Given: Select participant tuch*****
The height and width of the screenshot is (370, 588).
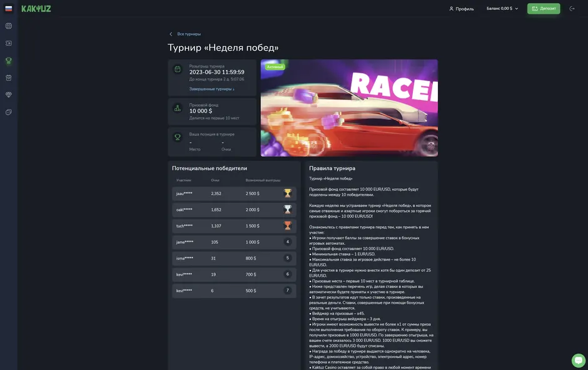Looking at the screenshot, I should 184,226.
